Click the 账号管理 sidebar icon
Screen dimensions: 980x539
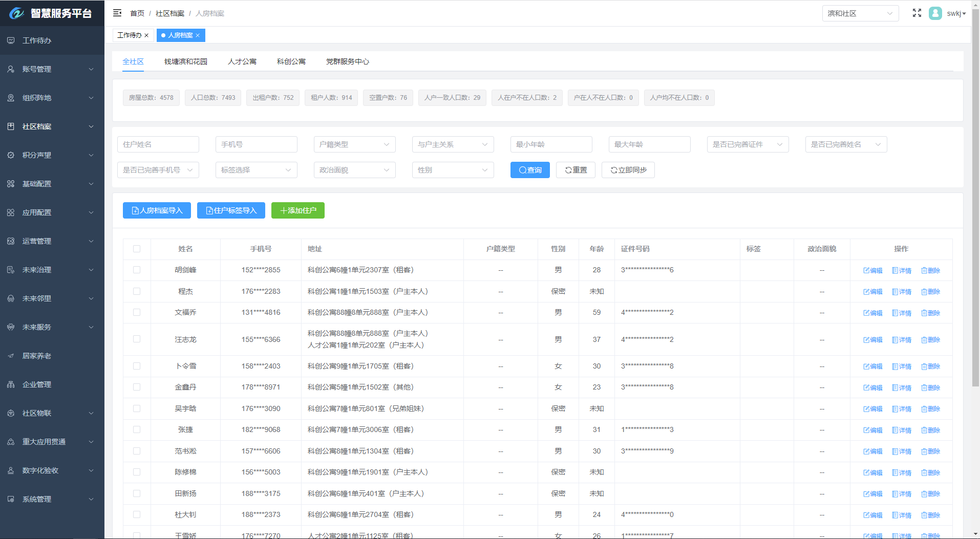tap(11, 69)
